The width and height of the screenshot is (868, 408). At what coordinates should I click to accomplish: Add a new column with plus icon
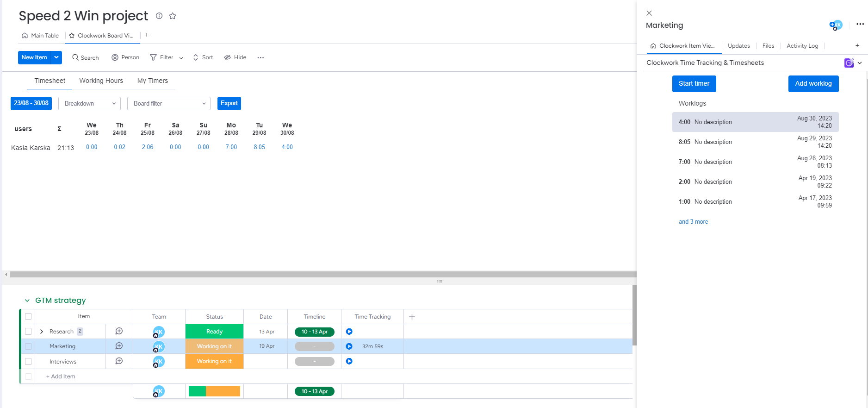pos(412,317)
